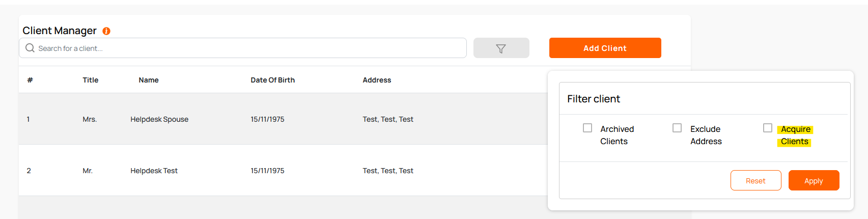Click the info icon beside Client Manager
This screenshot has width=868, height=219.
[x=106, y=31]
